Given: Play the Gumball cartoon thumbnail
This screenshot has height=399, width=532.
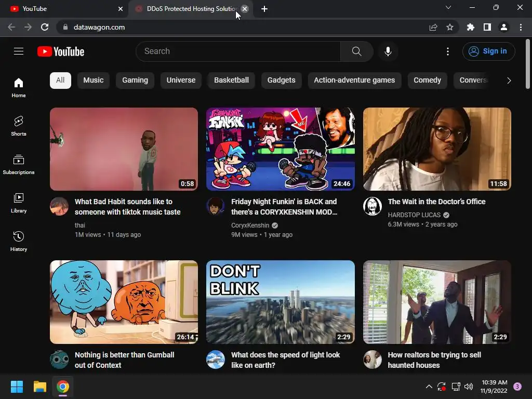Looking at the screenshot, I should tap(124, 302).
